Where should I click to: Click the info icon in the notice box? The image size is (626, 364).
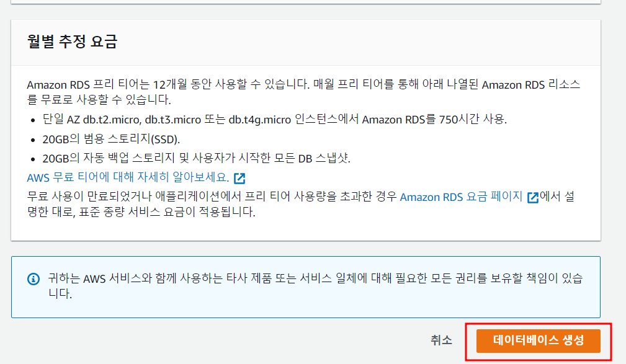pos(33,279)
